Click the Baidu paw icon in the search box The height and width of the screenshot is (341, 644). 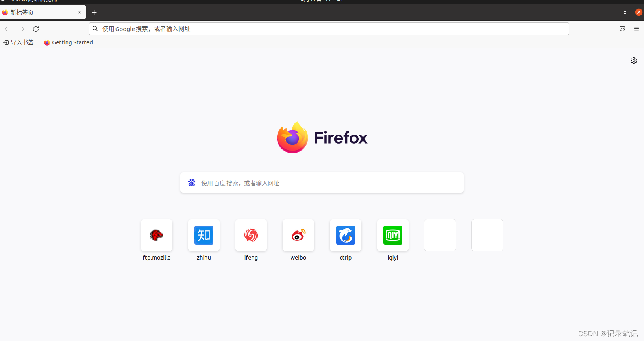tap(192, 182)
